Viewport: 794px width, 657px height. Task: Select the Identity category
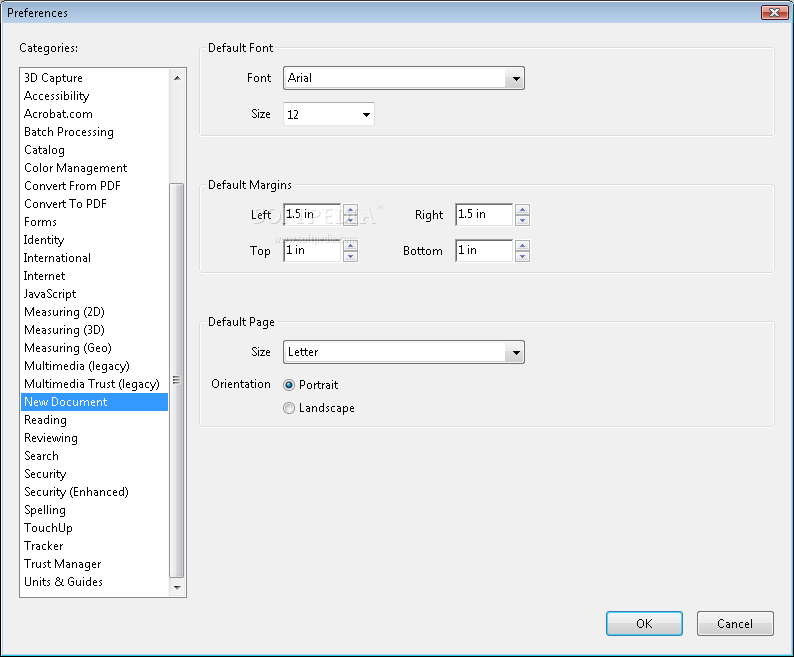pos(94,240)
